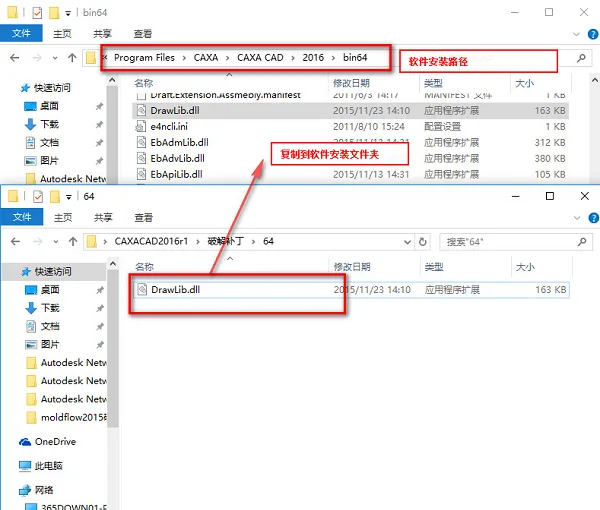
Task: Click up-folder arrow in bin64 window
Action: pos(72,58)
